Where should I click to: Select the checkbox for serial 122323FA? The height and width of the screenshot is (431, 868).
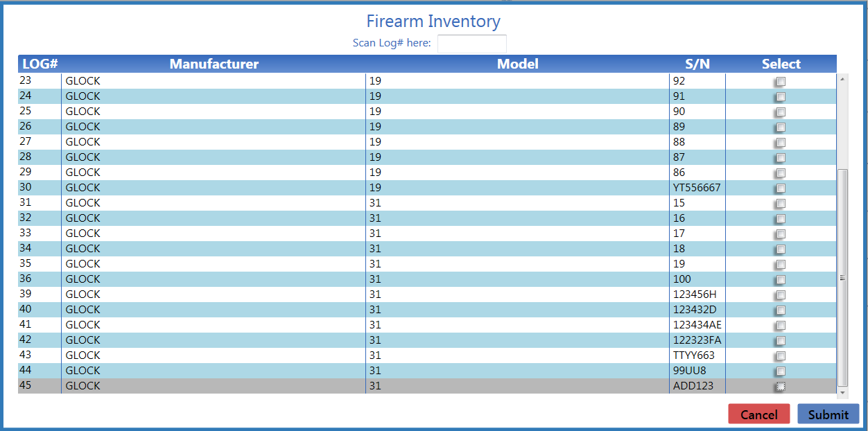pos(781,341)
